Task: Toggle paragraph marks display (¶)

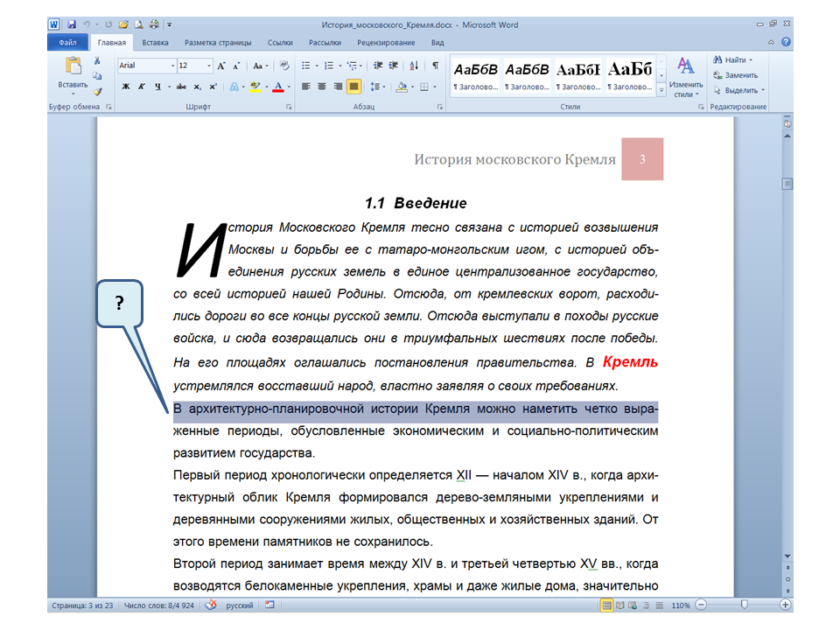Action: (x=435, y=66)
